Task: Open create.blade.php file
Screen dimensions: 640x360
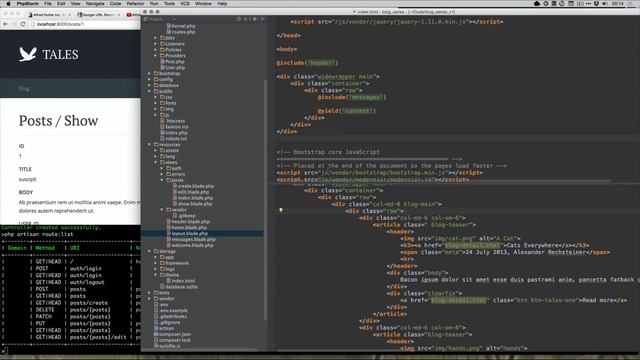Action: (x=193, y=186)
